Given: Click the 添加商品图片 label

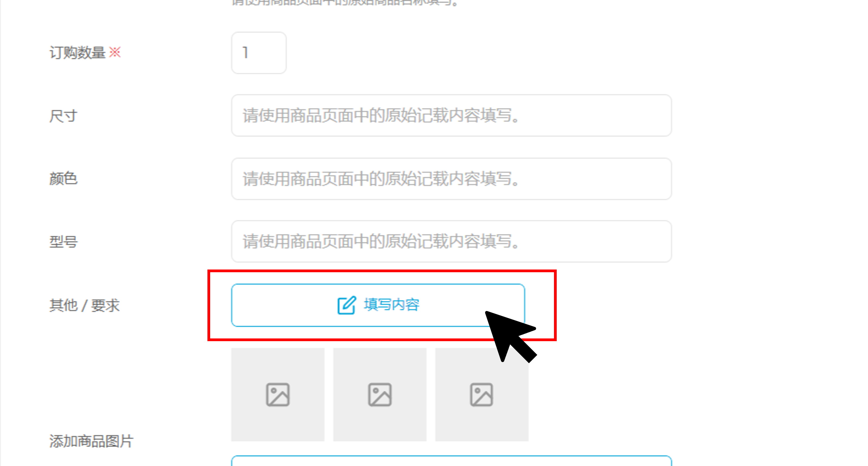Looking at the screenshot, I should [x=91, y=441].
